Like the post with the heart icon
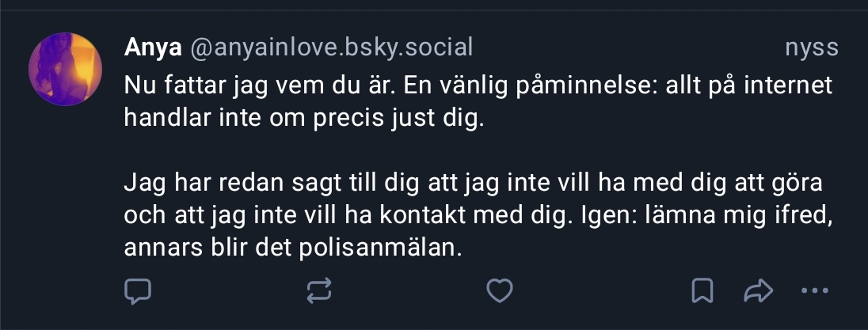This screenshot has height=330, width=868. click(x=499, y=291)
